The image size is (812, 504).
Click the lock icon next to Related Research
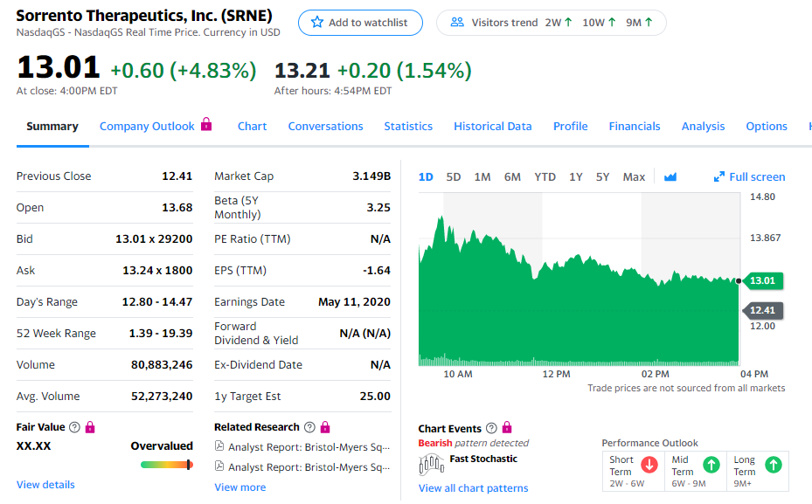325,427
